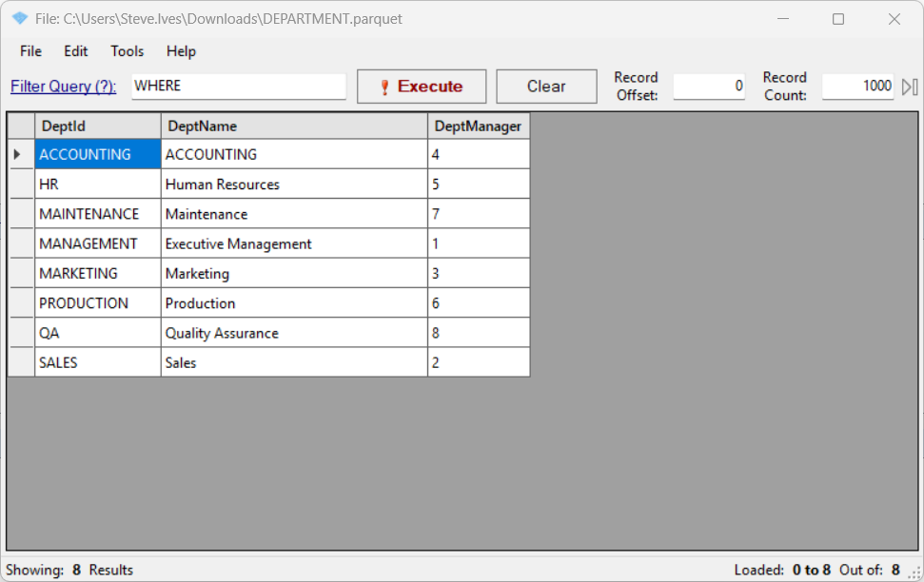This screenshot has width=924, height=582.
Task: Open the Filter Query help link
Action: [x=64, y=87]
